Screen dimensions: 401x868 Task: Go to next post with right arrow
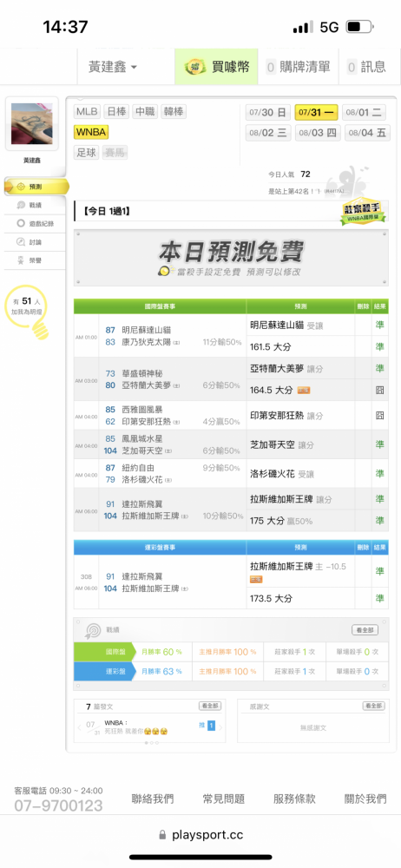[x=220, y=727]
